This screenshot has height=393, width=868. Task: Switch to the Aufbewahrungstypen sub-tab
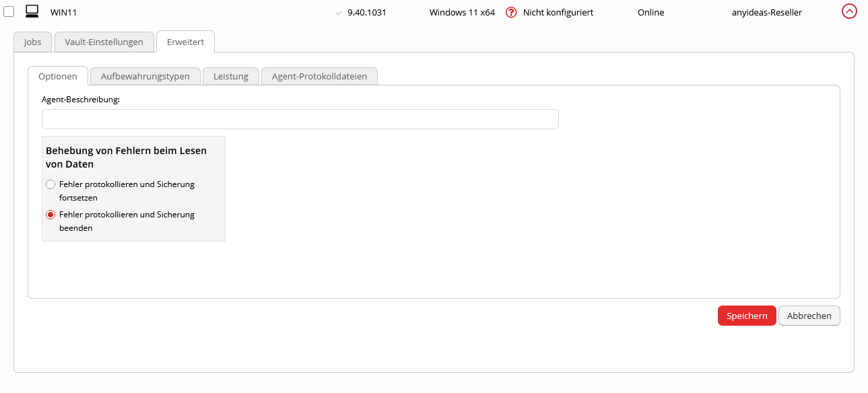pyautogui.click(x=145, y=76)
